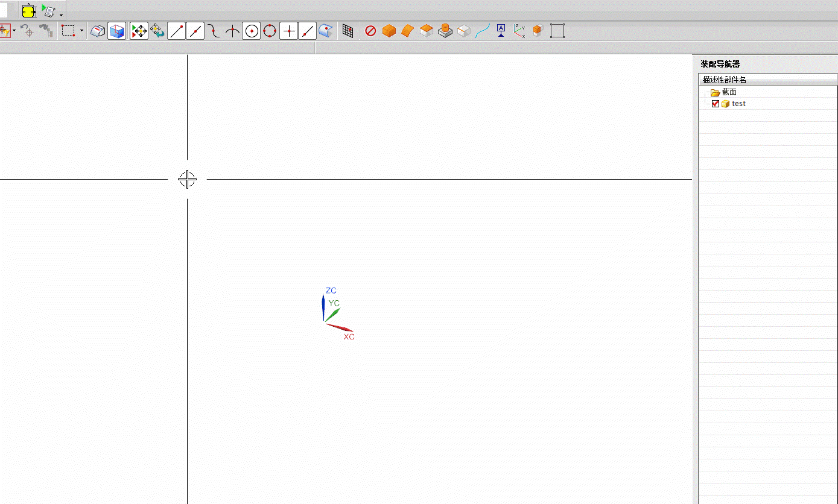The width and height of the screenshot is (838, 504).
Task: Toggle Existing Point snap
Action: point(289,31)
